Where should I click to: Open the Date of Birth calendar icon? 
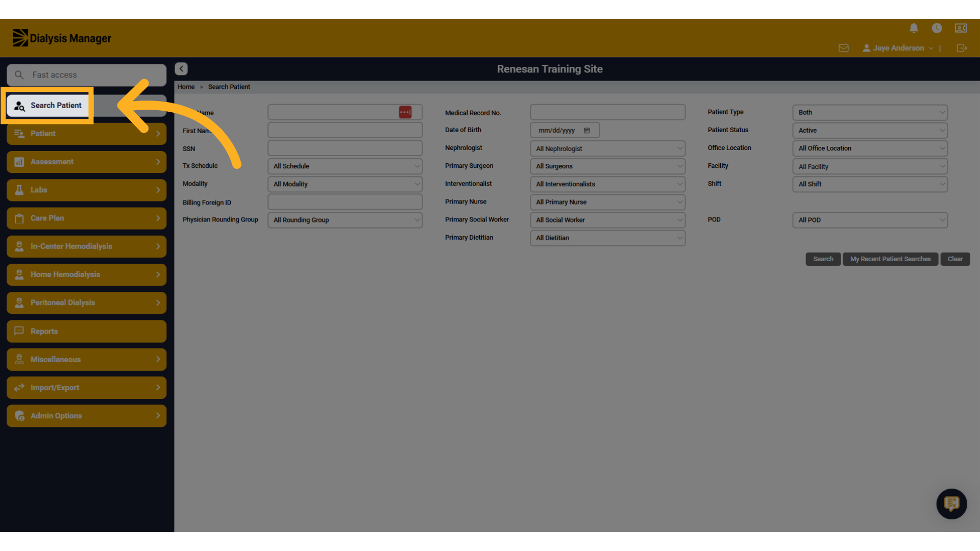tap(587, 131)
